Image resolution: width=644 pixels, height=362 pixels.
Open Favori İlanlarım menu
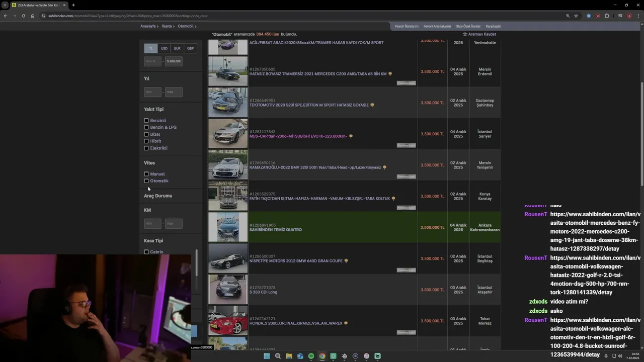click(407, 26)
